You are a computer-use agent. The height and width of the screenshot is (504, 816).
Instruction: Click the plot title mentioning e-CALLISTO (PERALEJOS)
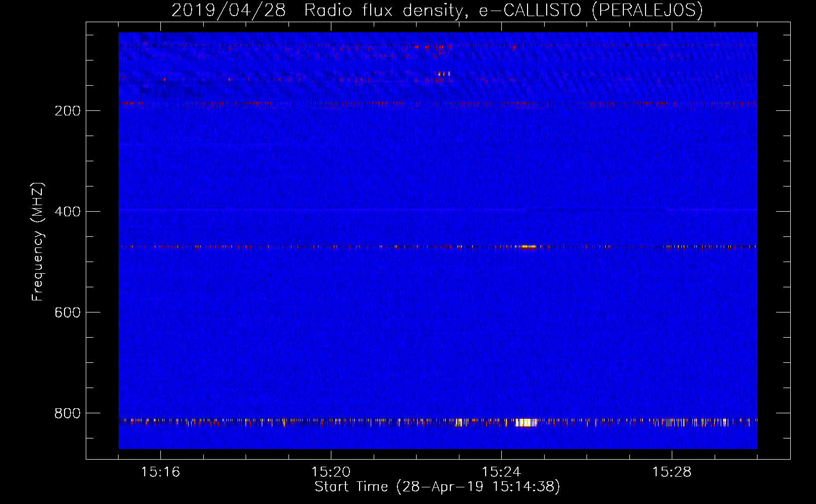tap(437, 10)
